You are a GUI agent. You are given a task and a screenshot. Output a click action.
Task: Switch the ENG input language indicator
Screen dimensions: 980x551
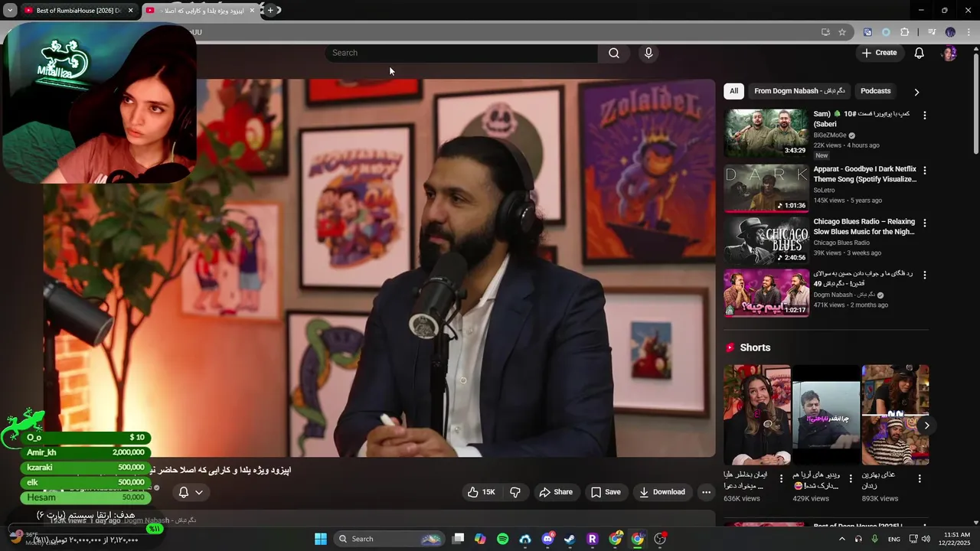(x=893, y=539)
